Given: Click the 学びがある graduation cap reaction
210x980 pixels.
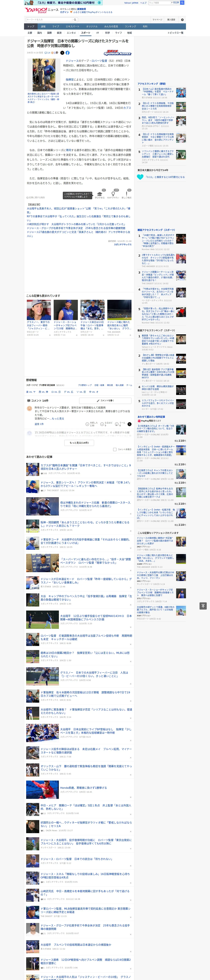Looking at the screenshot, I should [x=100, y=194].
